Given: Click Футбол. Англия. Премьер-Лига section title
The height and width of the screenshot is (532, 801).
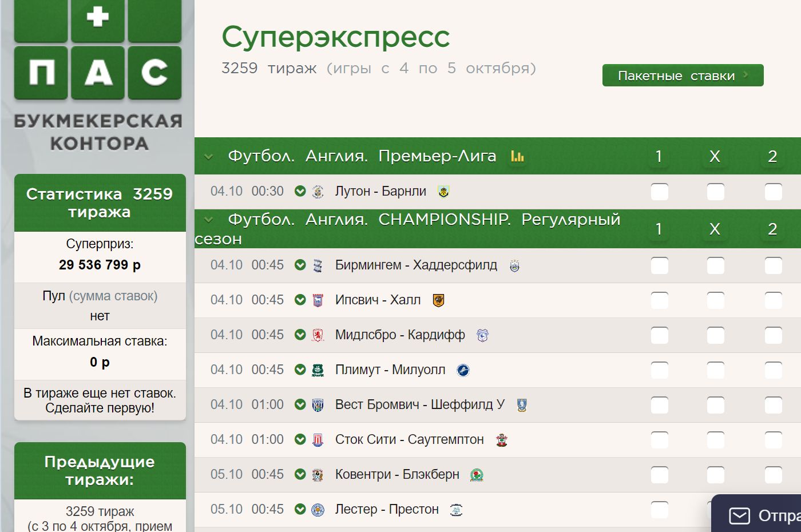Looking at the screenshot, I should tap(362, 156).
